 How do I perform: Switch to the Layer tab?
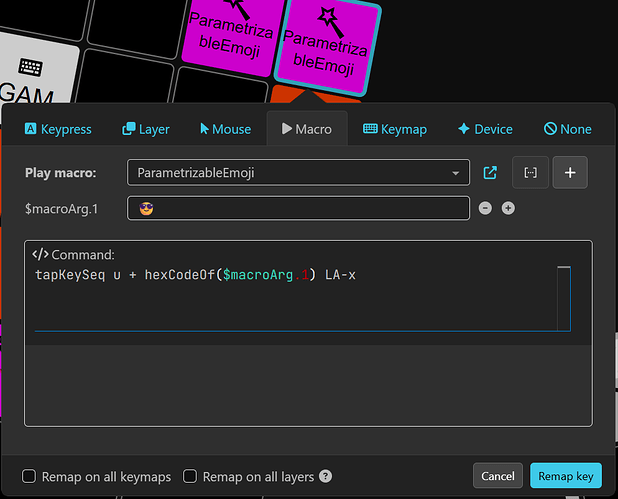point(146,129)
